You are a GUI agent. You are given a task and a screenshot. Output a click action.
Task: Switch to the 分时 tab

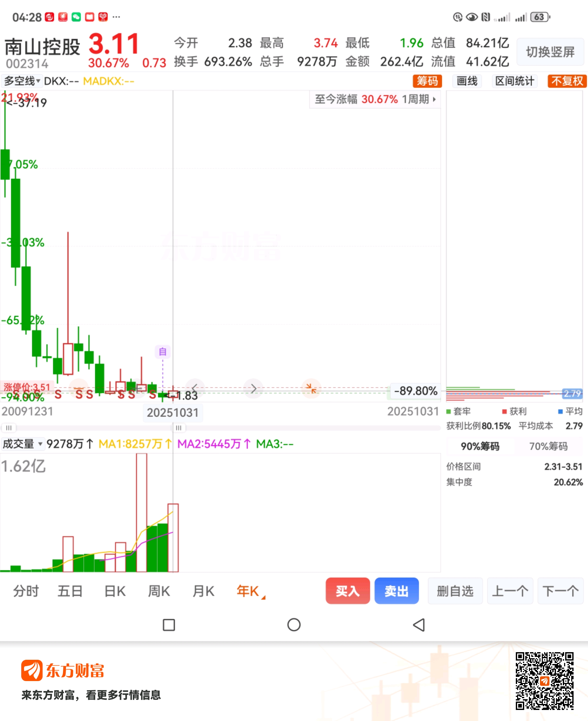click(x=26, y=591)
